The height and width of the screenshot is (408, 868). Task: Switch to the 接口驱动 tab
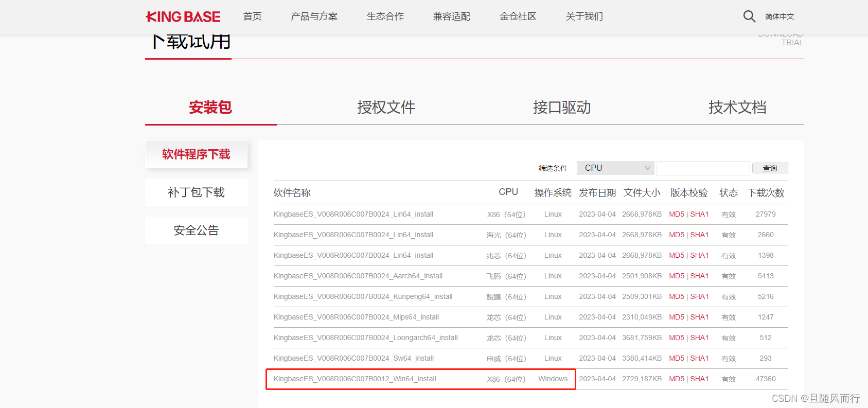562,107
